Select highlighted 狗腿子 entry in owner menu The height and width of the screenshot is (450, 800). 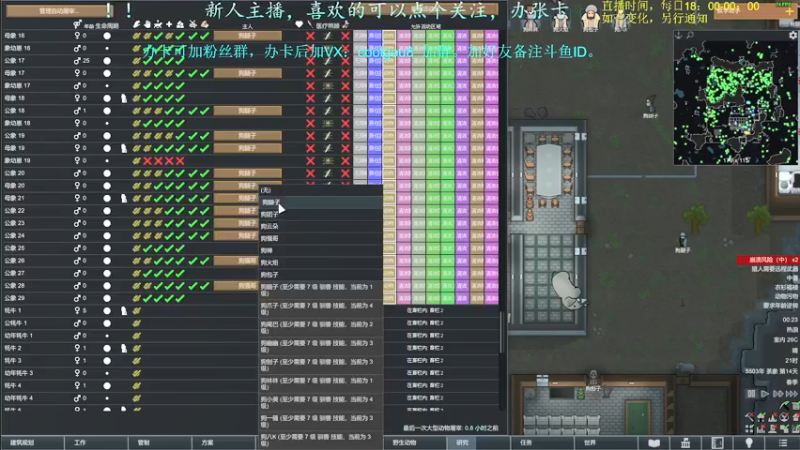[321, 203]
